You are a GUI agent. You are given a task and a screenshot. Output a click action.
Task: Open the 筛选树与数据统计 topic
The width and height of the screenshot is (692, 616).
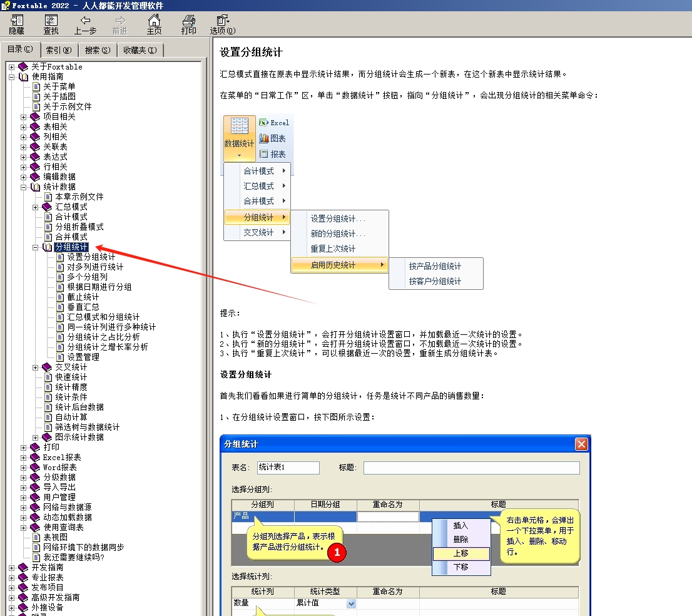click(87, 427)
